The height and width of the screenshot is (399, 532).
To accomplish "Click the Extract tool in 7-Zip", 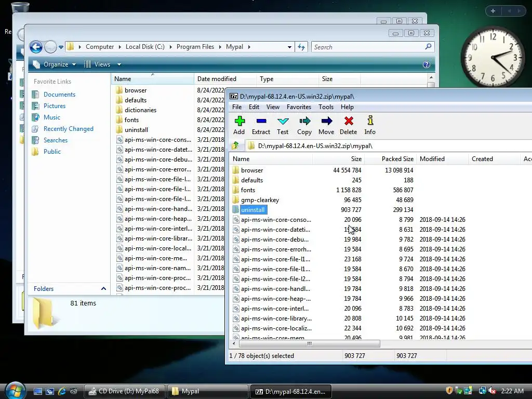I will pos(261,125).
